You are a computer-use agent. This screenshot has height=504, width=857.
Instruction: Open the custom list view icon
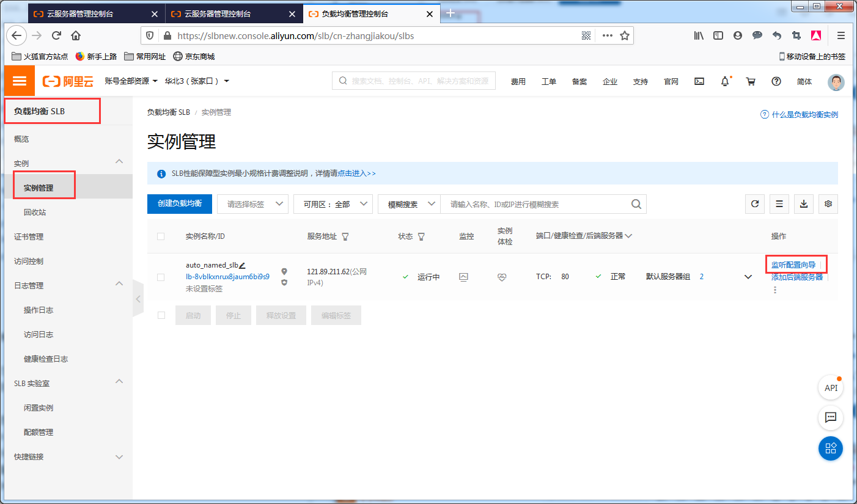tap(779, 203)
